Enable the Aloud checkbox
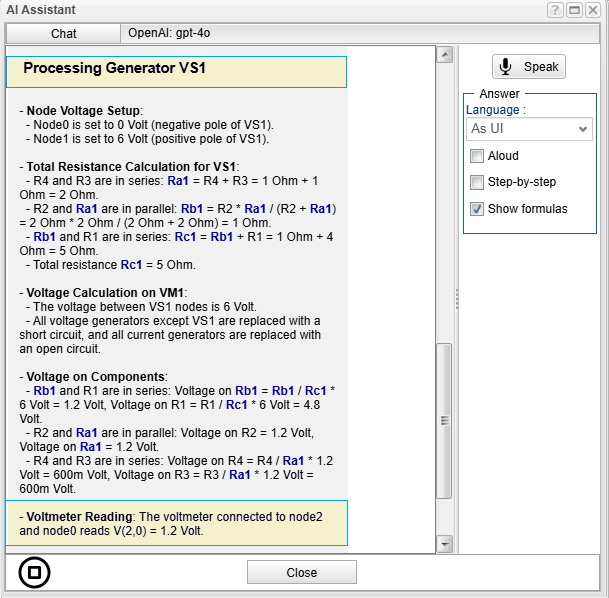 coord(477,156)
